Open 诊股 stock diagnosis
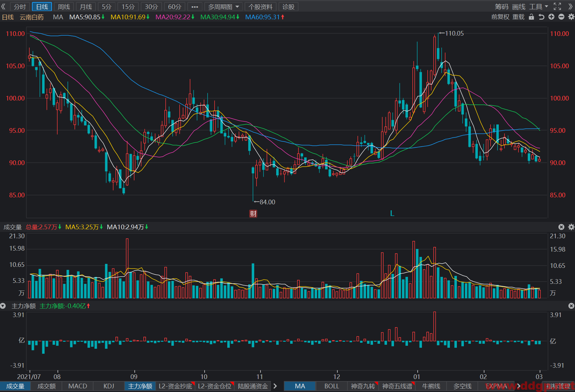This screenshot has height=392, width=575. (x=288, y=7)
